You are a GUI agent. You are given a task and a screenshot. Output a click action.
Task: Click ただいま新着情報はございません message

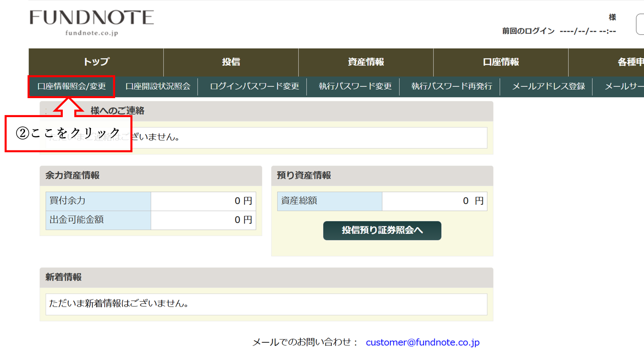pyautogui.click(x=119, y=304)
